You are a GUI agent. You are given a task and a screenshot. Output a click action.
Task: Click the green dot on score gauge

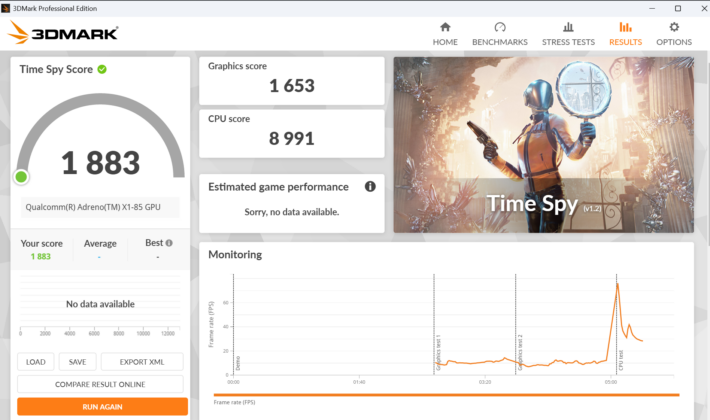[21, 177]
